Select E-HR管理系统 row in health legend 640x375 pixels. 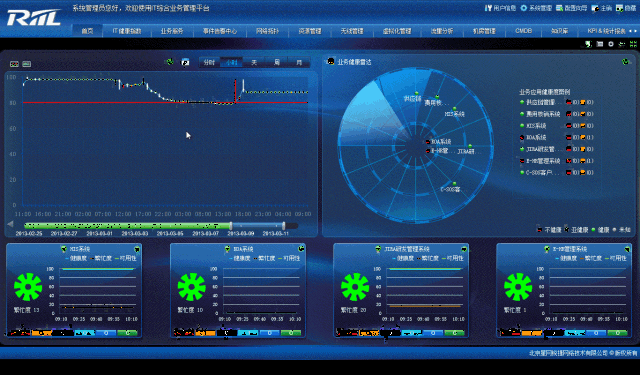(x=557, y=161)
